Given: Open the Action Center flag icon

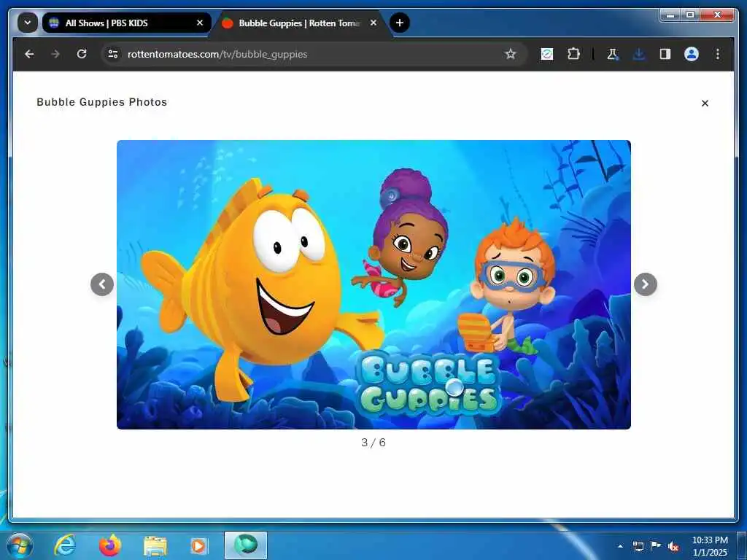Looking at the screenshot, I should 656,545.
